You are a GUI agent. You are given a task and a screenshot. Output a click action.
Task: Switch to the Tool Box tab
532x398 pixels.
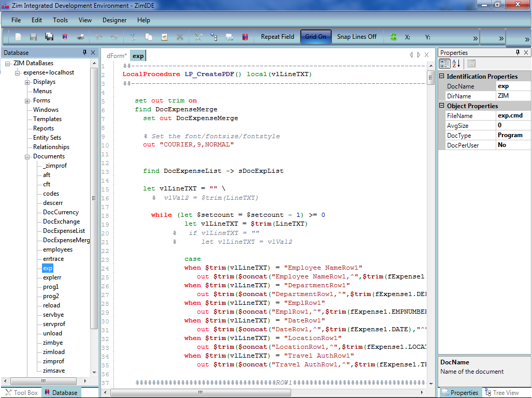21,392
